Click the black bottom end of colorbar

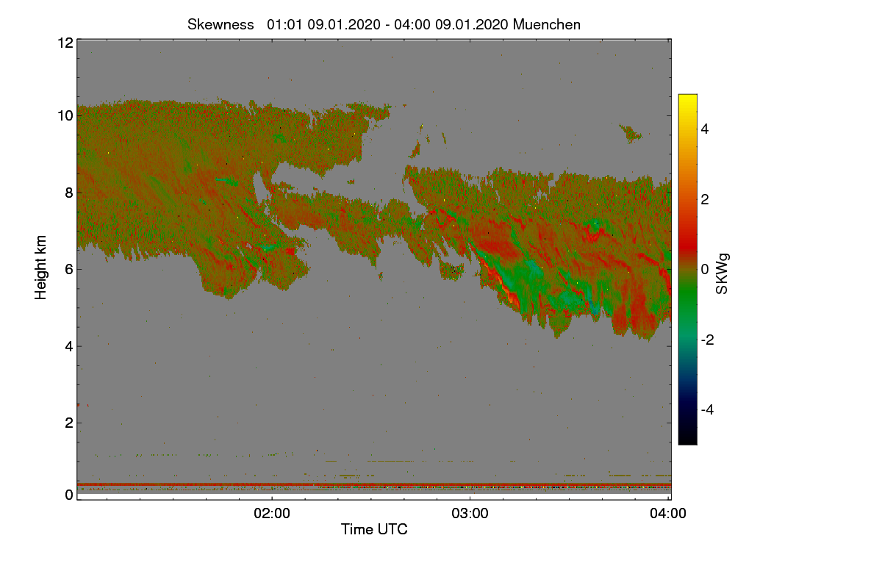coord(687,440)
